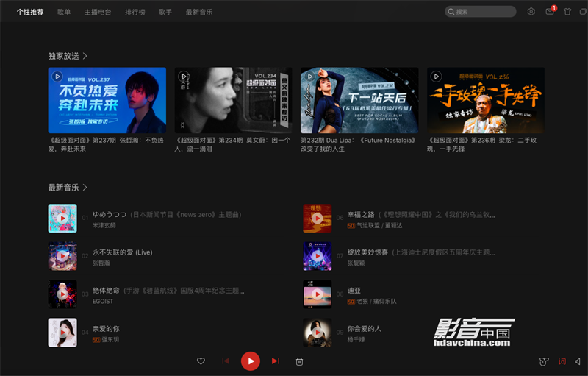Go to the 排行榜 tab
The image size is (588, 376).
coord(135,12)
